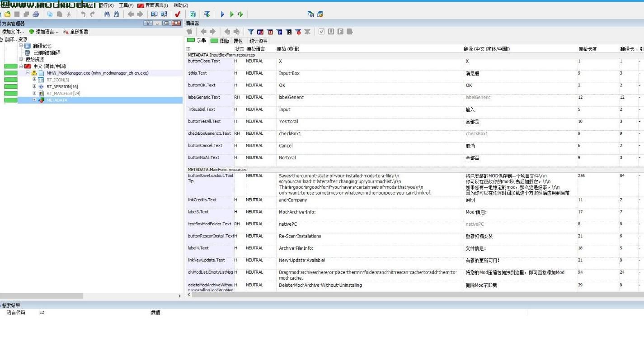Click the gray U status icon

pyautogui.click(x=331, y=32)
